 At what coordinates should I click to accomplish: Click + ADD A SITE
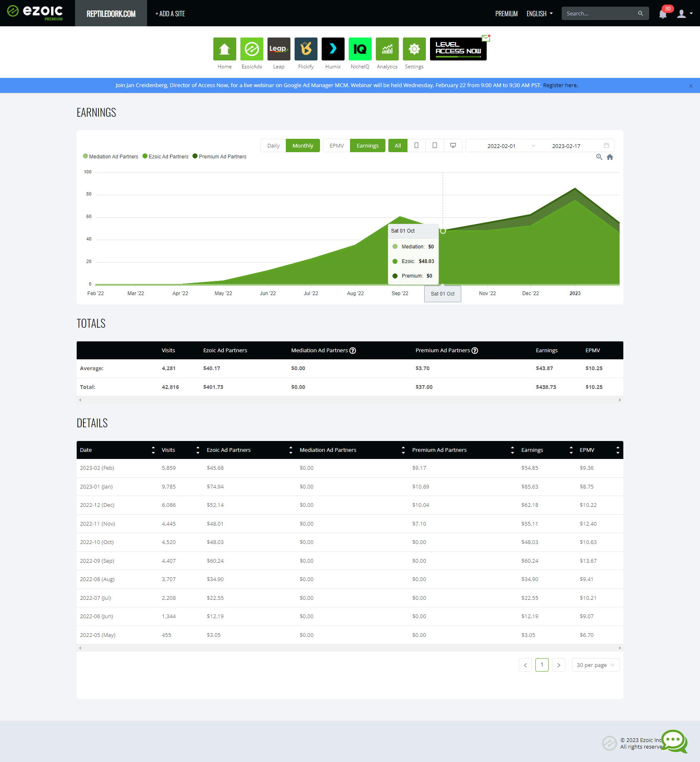click(x=170, y=14)
